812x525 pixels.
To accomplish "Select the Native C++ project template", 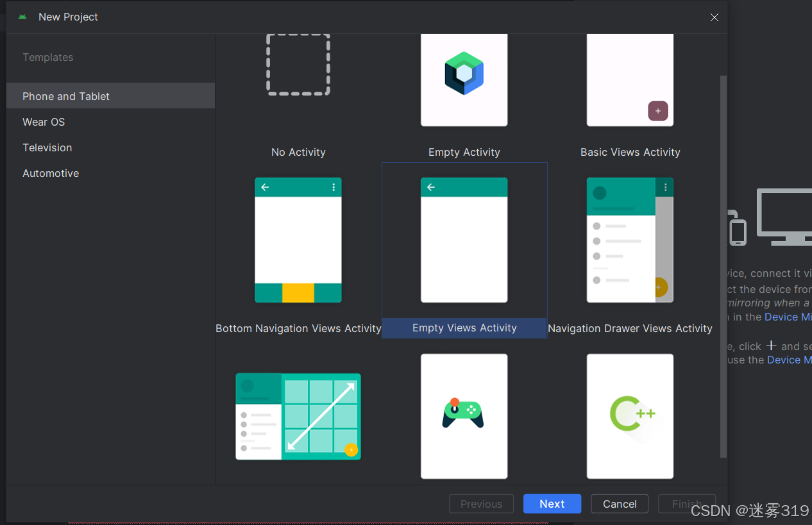I will pos(629,416).
